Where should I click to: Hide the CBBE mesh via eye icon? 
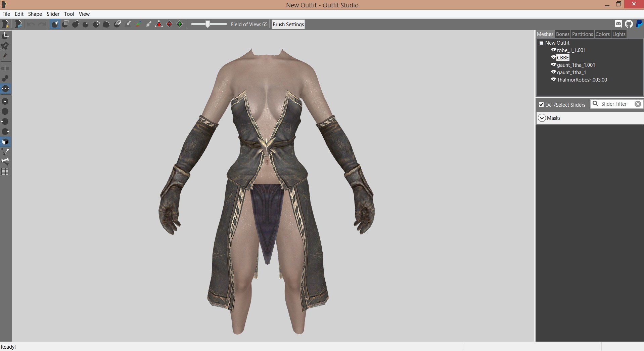554,57
